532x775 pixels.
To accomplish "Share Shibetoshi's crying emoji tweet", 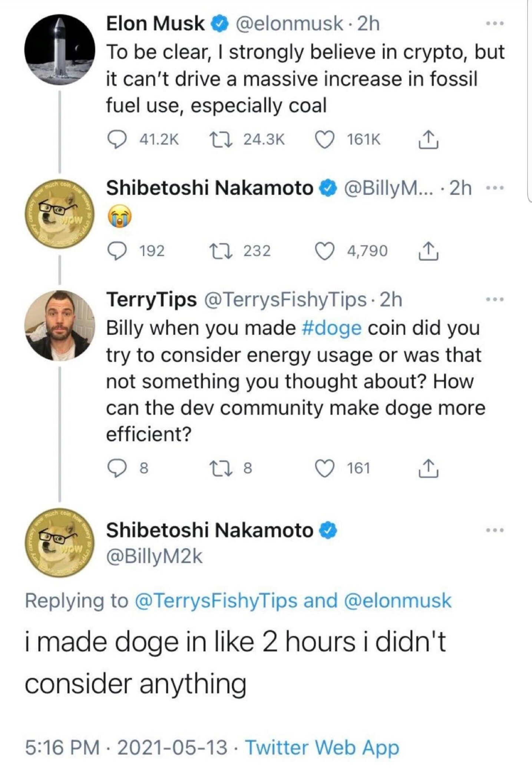I will click(x=428, y=251).
